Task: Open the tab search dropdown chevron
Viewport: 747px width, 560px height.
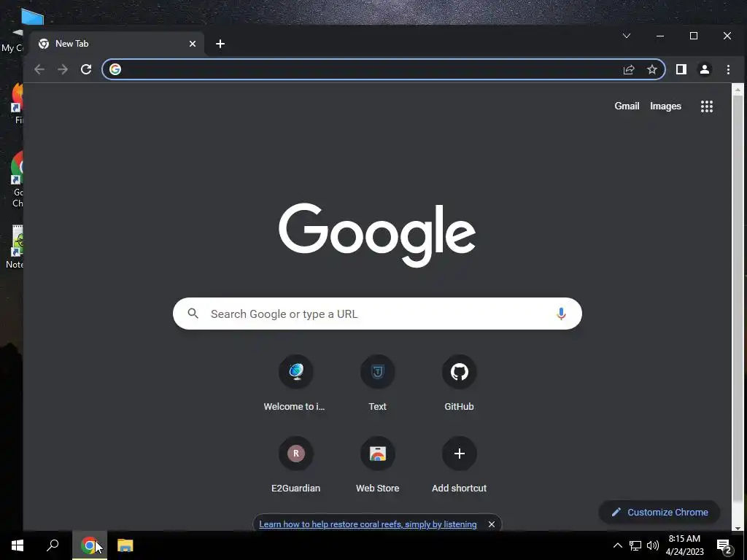Action: pyautogui.click(x=627, y=36)
